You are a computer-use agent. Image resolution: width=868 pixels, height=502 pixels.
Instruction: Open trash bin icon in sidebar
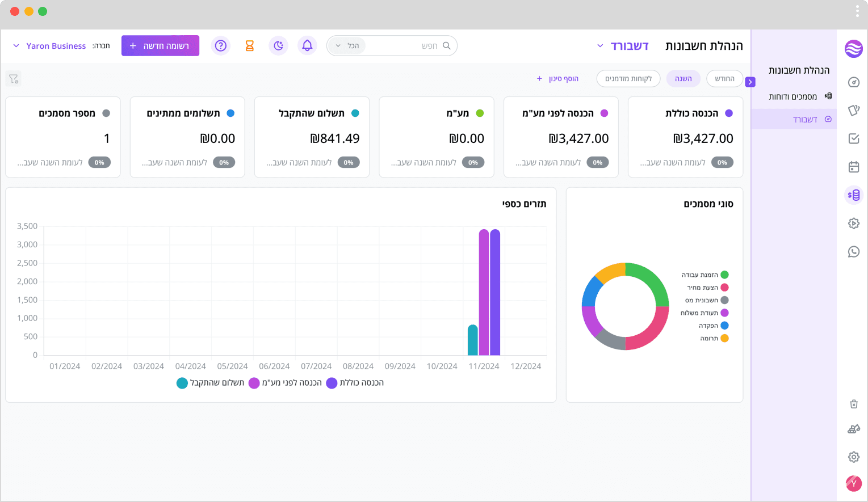[854, 404]
